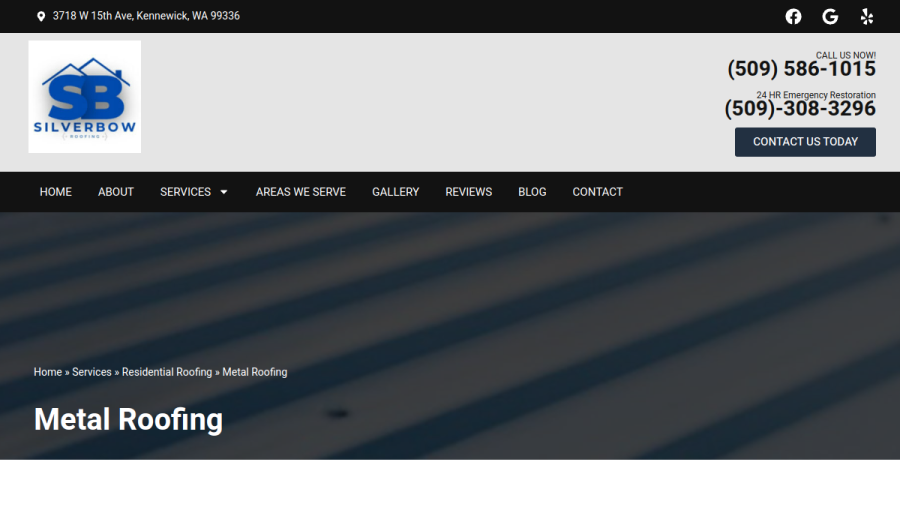
Task: Expand the Services dropdown arrow
Action: pos(224,192)
